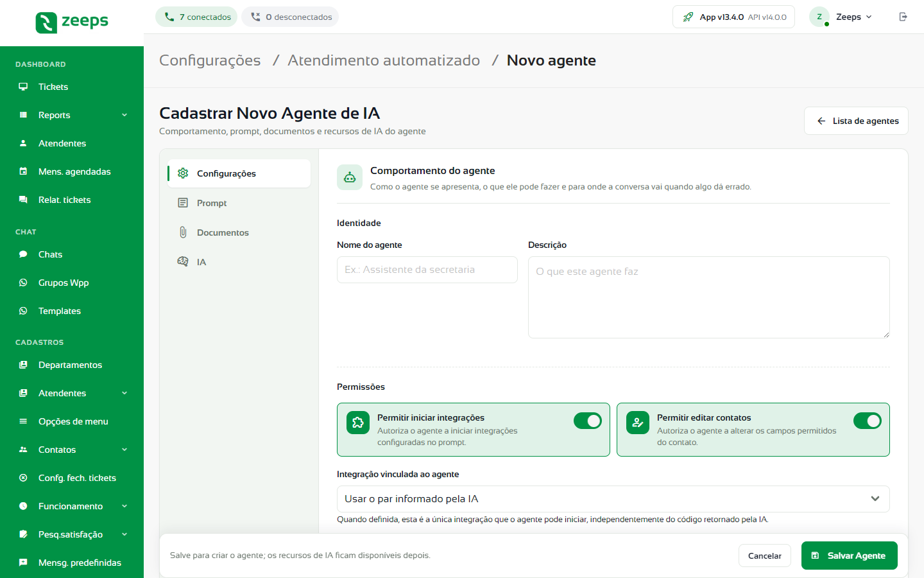Expand the Pesq.satisfação submenu chevron
The height and width of the screenshot is (578, 924).
124,534
